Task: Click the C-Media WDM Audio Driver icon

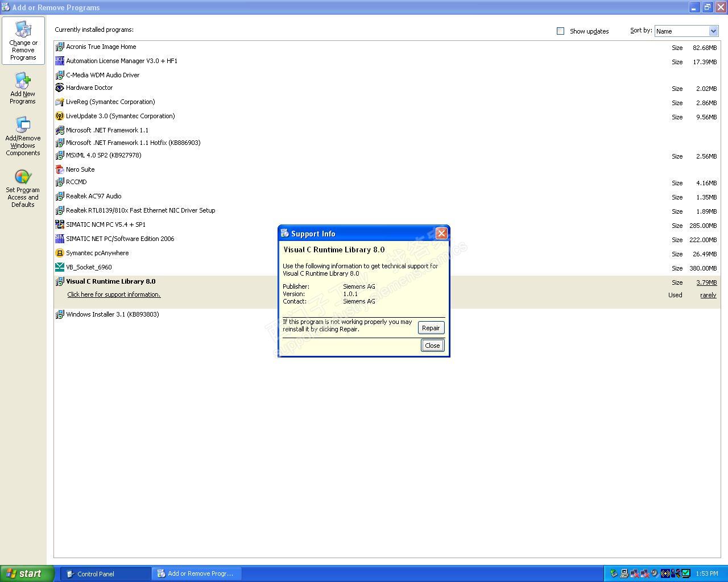Action: [60, 75]
